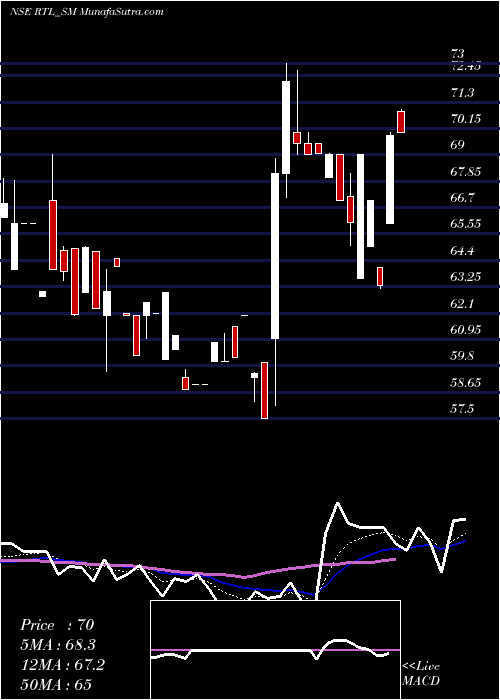Viewport: 500px width, 700px height.
Task: Click the '67.85' price axis label
Action: [x=466, y=171]
